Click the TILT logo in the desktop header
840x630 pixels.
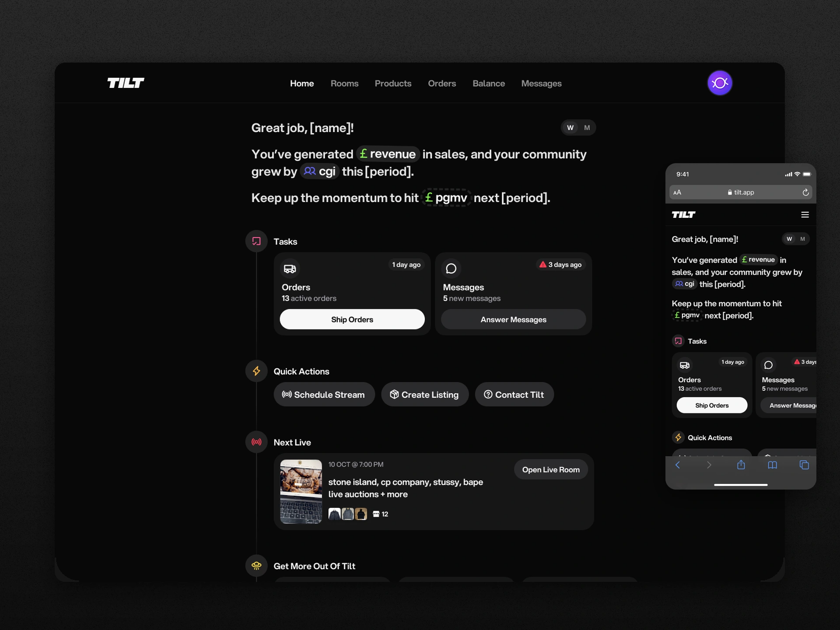126,83
